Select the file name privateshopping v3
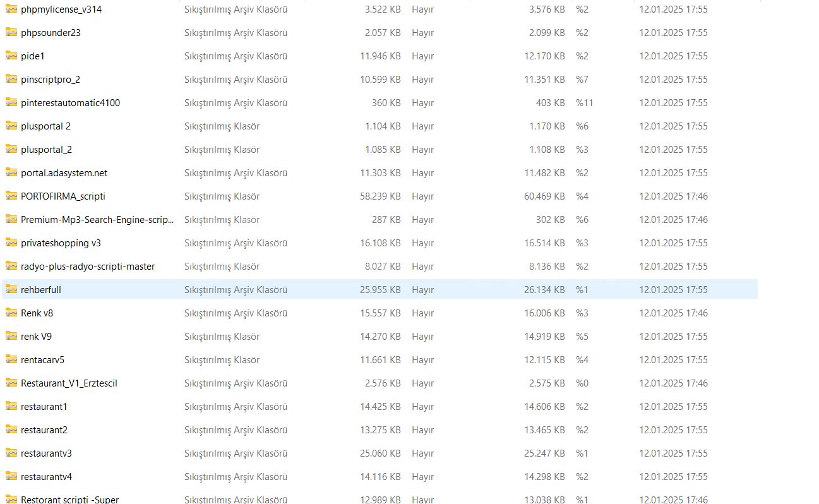819x504 pixels. [x=61, y=243]
